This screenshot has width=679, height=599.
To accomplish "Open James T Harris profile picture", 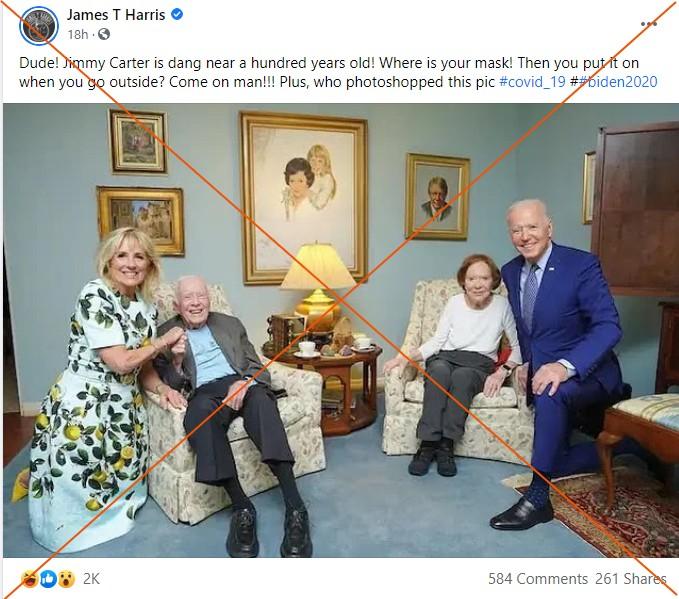I will coord(39,26).
